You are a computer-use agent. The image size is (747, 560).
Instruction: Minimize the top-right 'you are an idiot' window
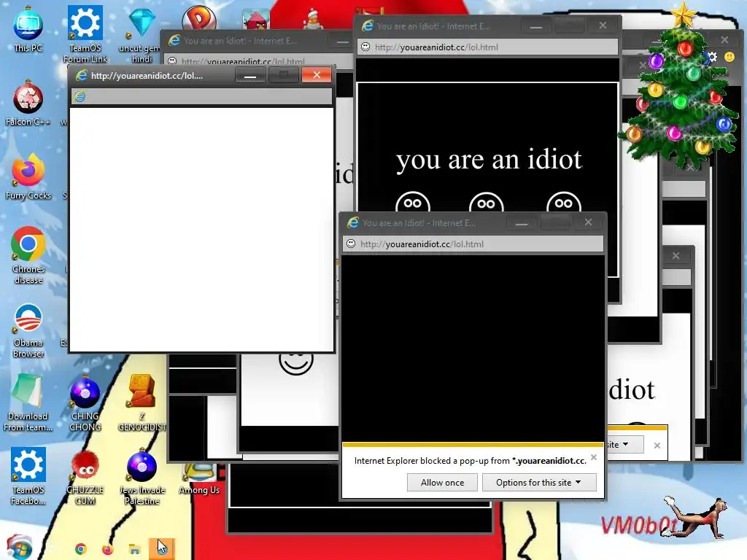[x=536, y=26]
